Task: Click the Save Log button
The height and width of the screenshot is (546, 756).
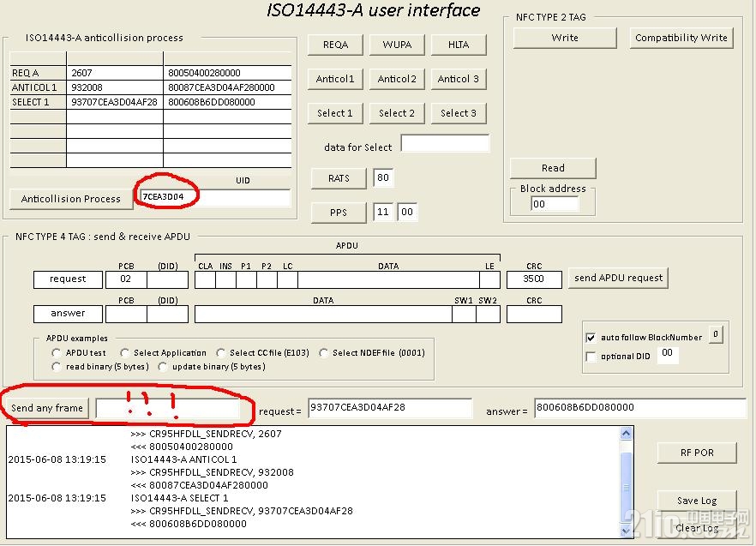Action: coord(697,501)
